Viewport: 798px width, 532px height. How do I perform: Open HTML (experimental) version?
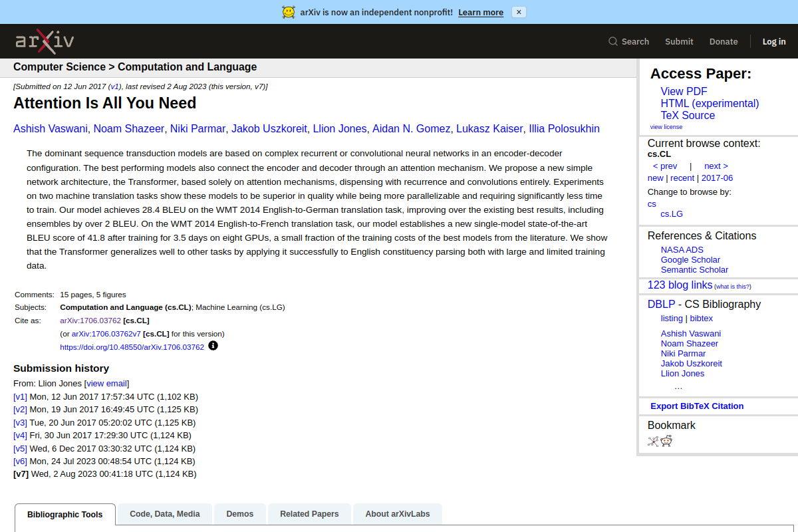[710, 103]
